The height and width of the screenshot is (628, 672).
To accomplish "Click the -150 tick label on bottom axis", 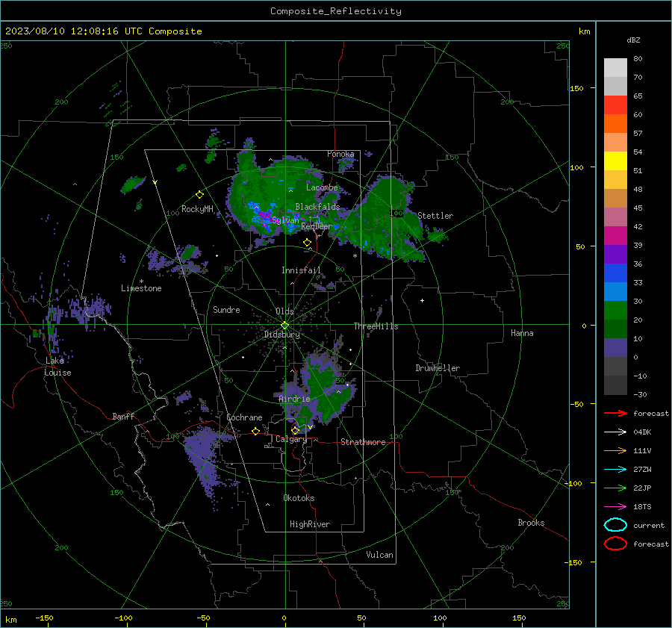I will pyautogui.click(x=45, y=618).
